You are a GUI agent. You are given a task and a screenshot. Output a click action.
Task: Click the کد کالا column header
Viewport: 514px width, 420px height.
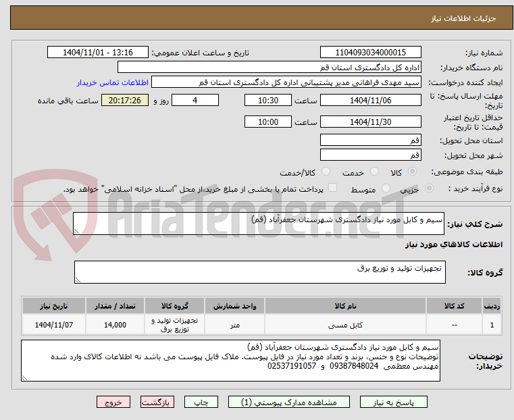pos(454,306)
